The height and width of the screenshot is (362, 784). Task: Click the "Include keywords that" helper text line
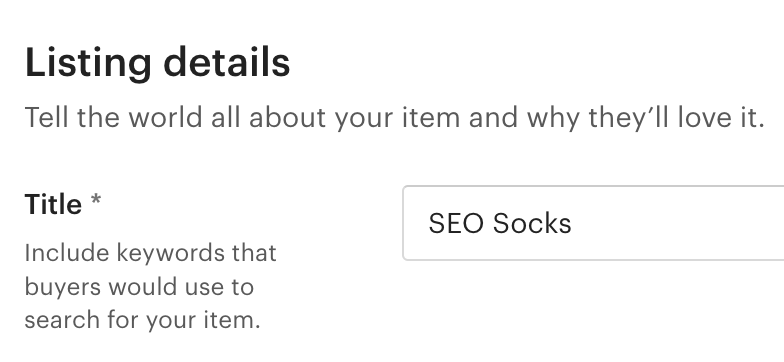[x=150, y=253]
